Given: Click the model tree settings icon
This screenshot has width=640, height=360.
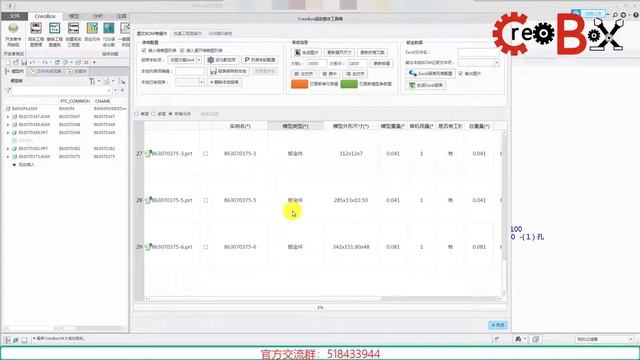Looking at the screenshot, I should [x=93, y=81].
